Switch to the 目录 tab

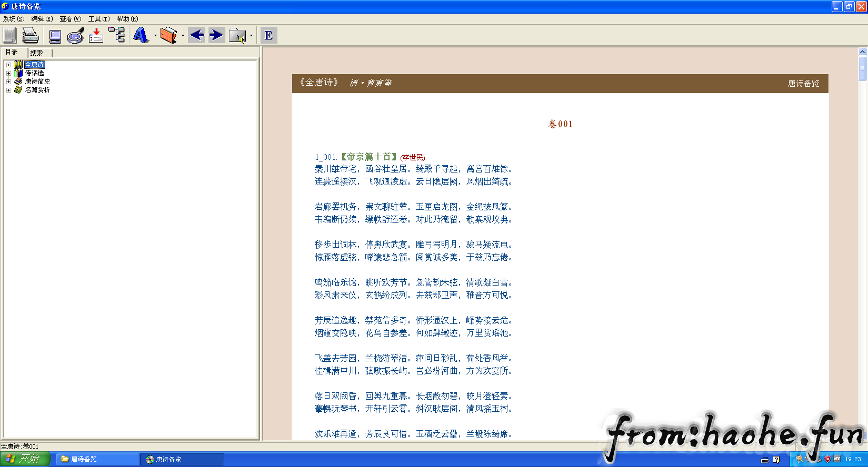(12, 52)
